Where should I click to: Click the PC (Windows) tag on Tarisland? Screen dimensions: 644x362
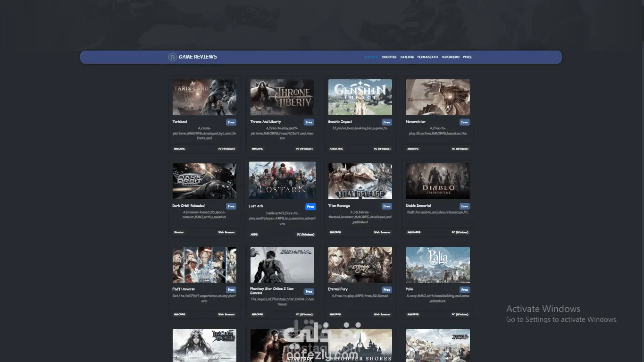click(x=226, y=149)
